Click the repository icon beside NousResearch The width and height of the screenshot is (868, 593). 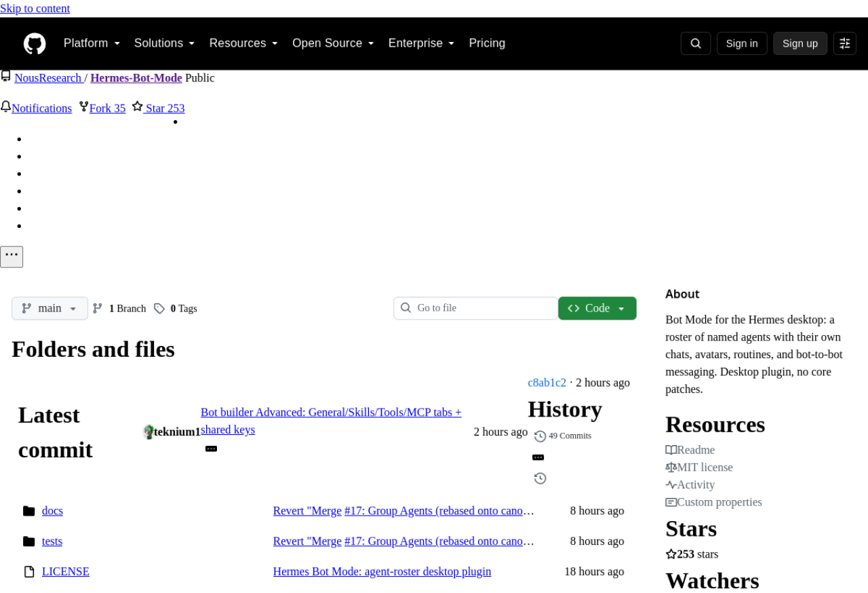[5, 76]
